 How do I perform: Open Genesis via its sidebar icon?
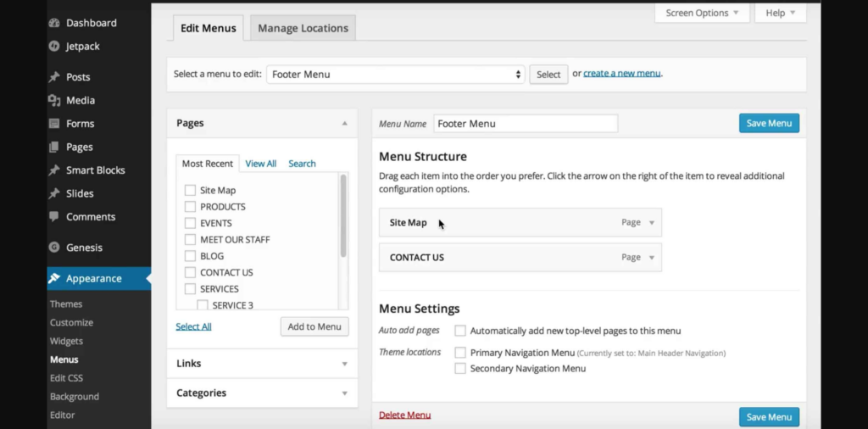pyautogui.click(x=54, y=248)
